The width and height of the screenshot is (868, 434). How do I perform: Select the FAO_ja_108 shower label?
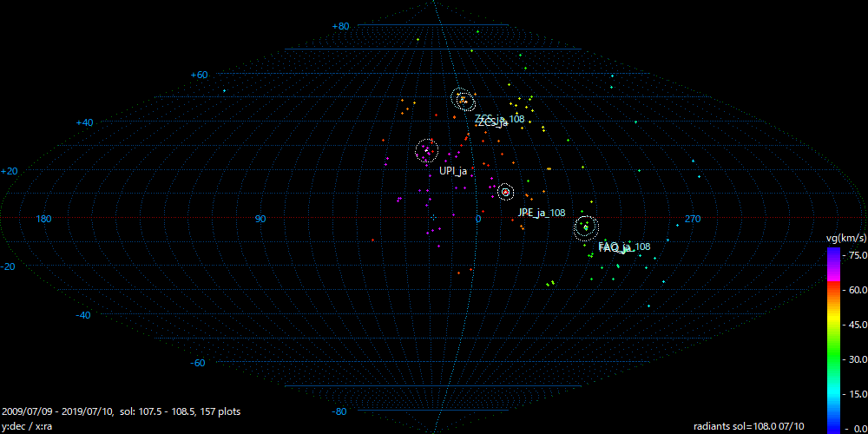tap(624, 247)
